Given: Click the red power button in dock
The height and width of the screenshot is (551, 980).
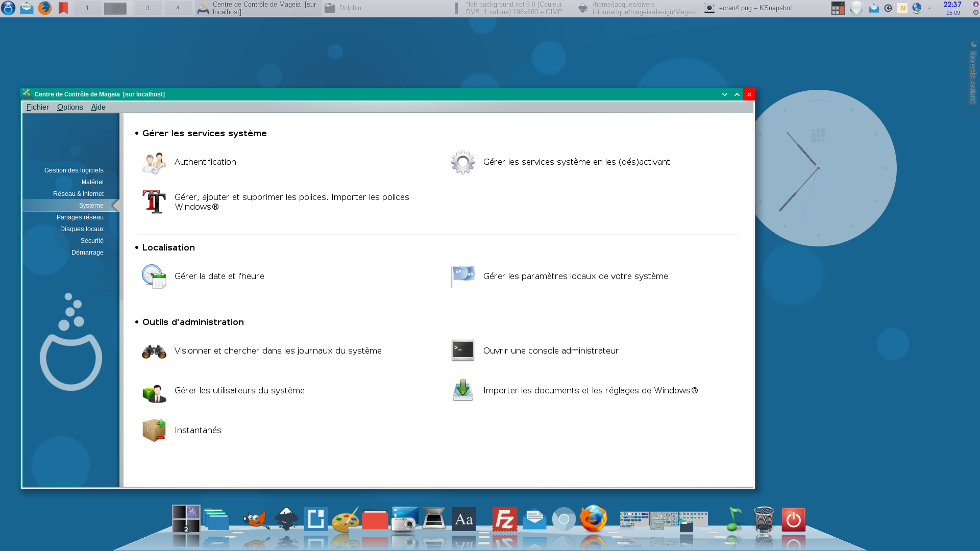Looking at the screenshot, I should pyautogui.click(x=794, y=520).
